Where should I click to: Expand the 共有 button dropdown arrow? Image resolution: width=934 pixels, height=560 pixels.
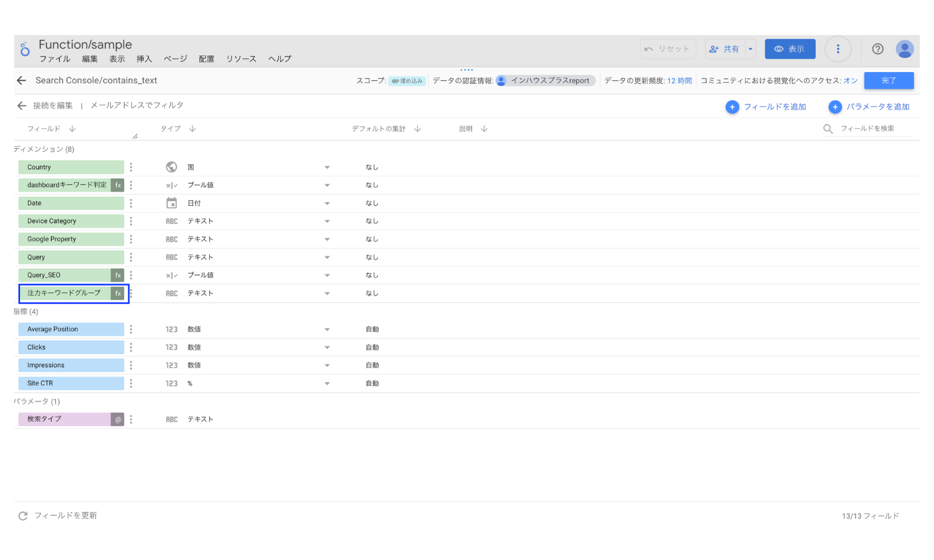tap(751, 49)
